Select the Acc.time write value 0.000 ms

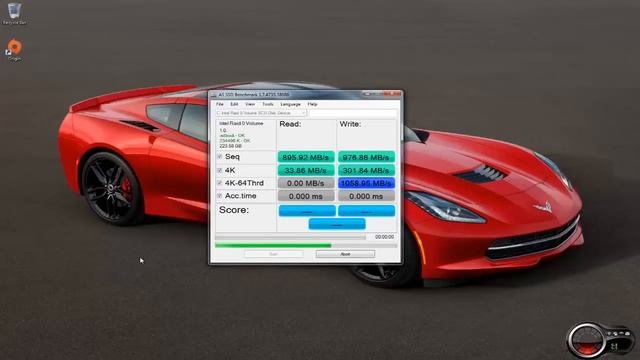(x=366, y=196)
